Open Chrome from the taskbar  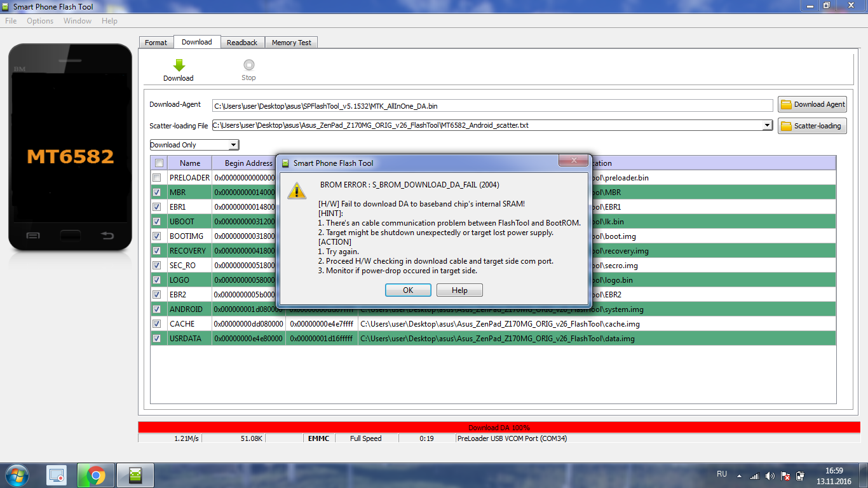96,475
